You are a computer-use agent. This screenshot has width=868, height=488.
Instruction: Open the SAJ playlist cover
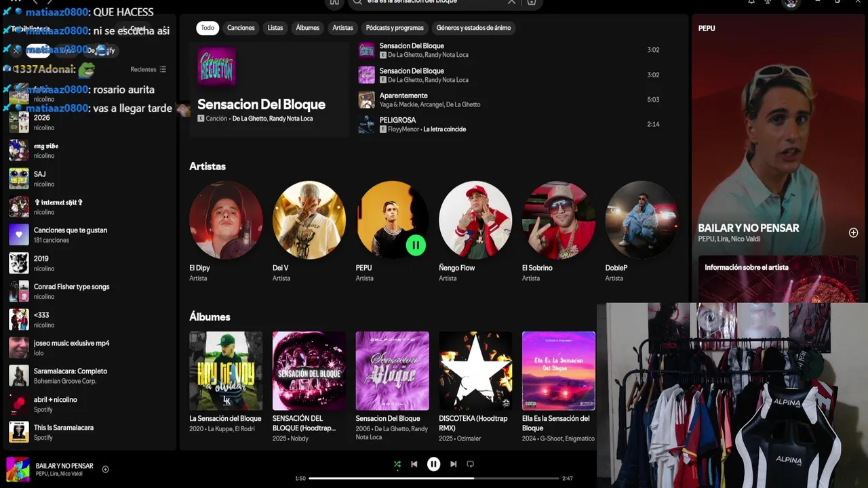(x=19, y=178)
